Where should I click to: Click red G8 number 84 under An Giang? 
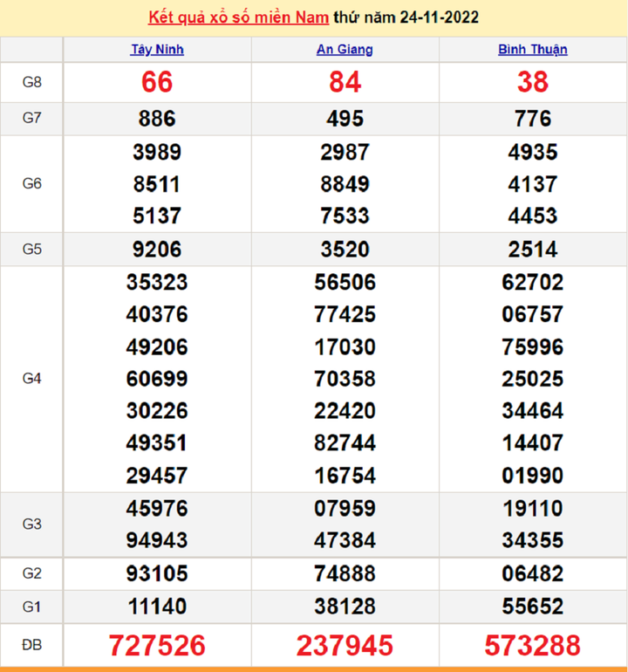point(345,82)
